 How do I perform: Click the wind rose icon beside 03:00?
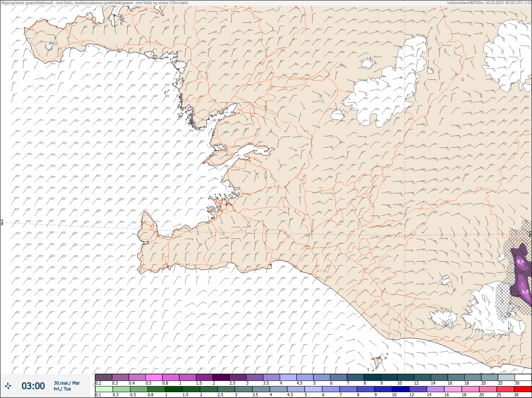pos(8,386)
